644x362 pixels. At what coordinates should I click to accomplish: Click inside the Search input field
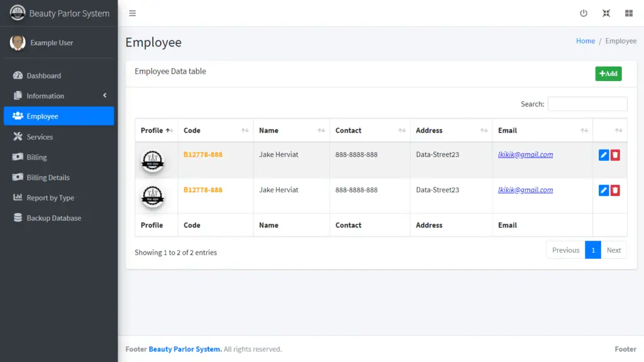click(587, 103)
